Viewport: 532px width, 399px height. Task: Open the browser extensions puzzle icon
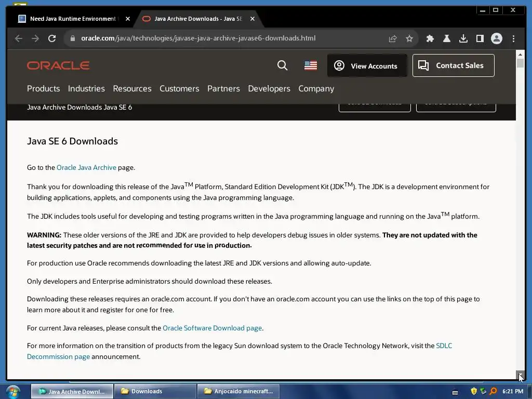pos(430,38)
